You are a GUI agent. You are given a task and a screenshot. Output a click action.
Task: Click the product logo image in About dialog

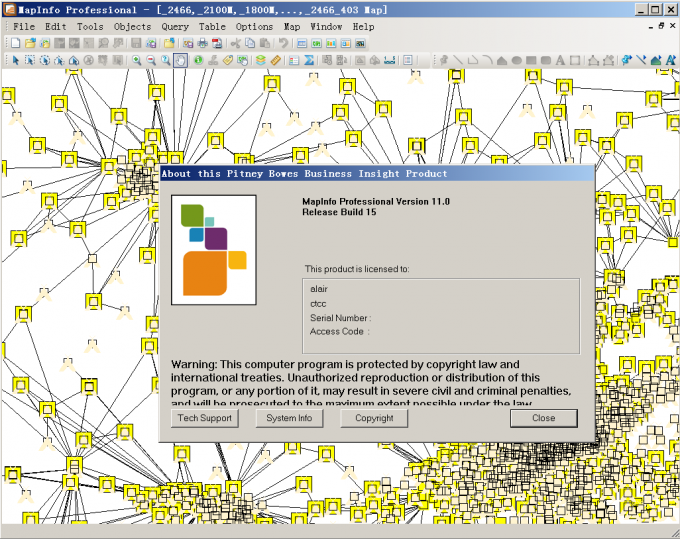click(214, 250)
